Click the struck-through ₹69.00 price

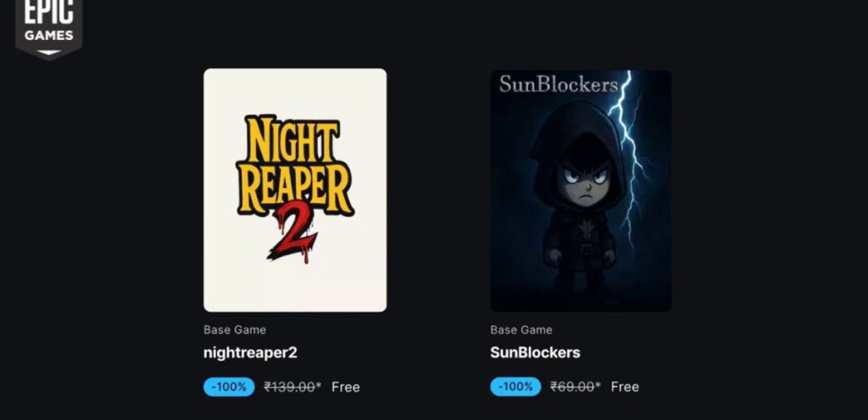(575, 387)
